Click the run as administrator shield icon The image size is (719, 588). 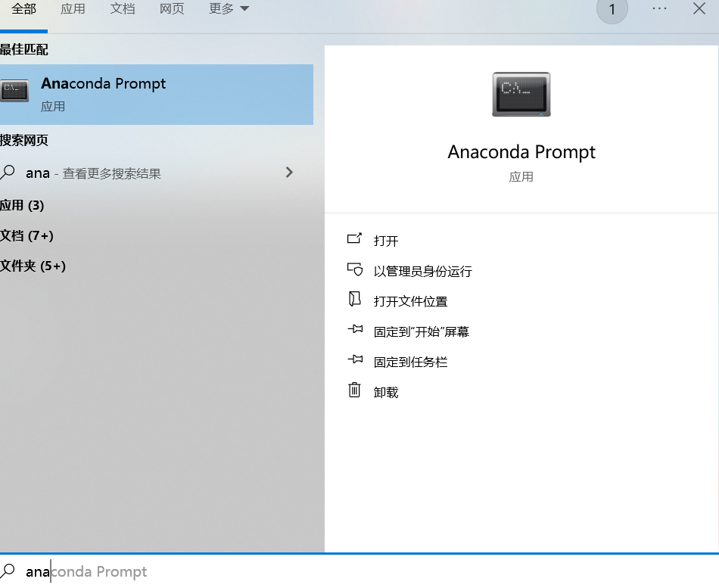click(354, 269)
